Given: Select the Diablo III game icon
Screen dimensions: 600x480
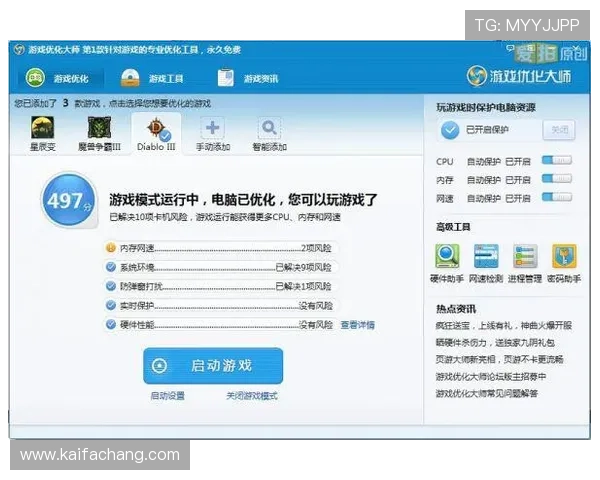Looking at the screenshot, I should tap(157, 129).
